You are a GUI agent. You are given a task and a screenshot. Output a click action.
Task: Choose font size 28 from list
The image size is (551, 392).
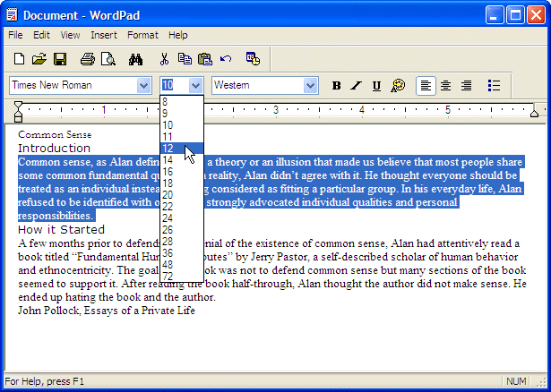(182, 242)
